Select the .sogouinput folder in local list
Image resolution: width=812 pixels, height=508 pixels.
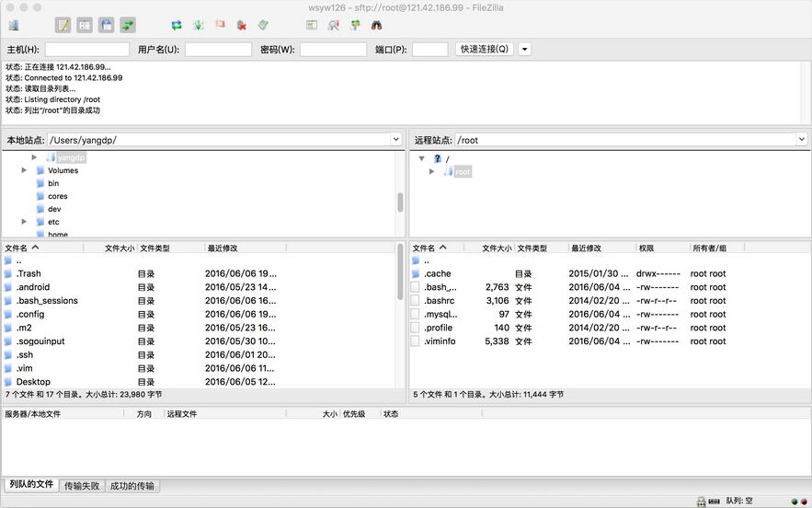point(40,341)
